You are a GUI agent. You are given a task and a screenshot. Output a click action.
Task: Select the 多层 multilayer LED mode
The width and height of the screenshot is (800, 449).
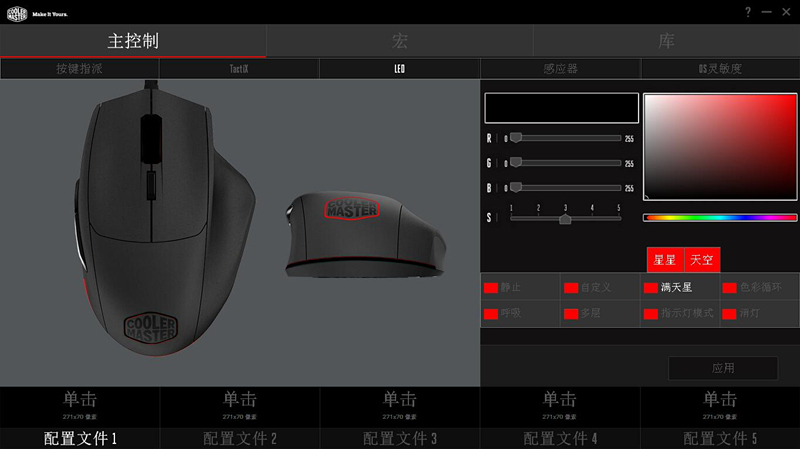tap(600, 313)
